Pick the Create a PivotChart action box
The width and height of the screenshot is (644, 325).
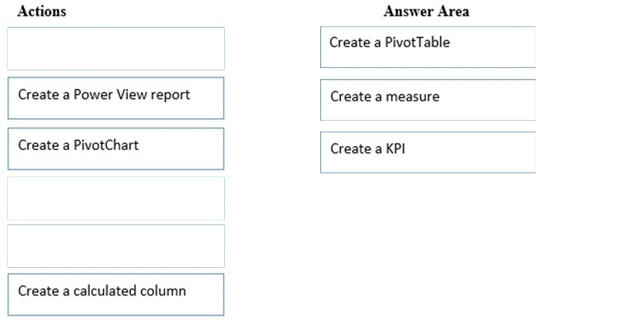[115, 149]
